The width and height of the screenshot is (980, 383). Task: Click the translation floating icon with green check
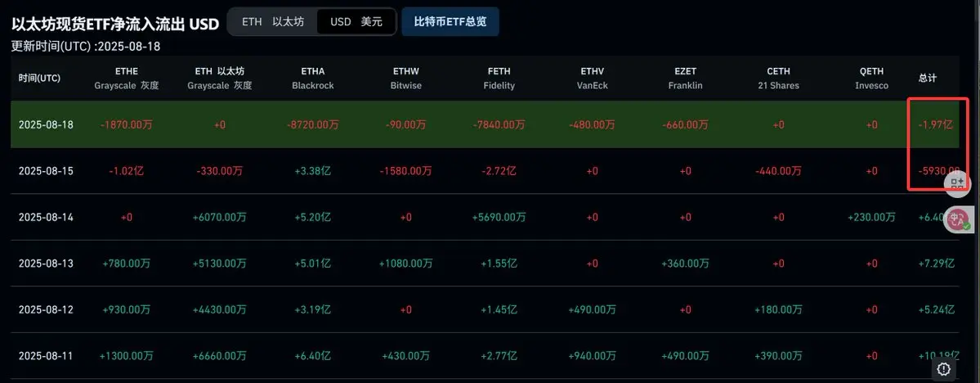957,219
